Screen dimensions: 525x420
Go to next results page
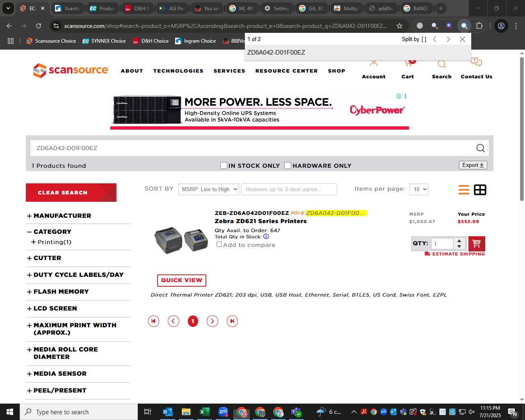212,321
